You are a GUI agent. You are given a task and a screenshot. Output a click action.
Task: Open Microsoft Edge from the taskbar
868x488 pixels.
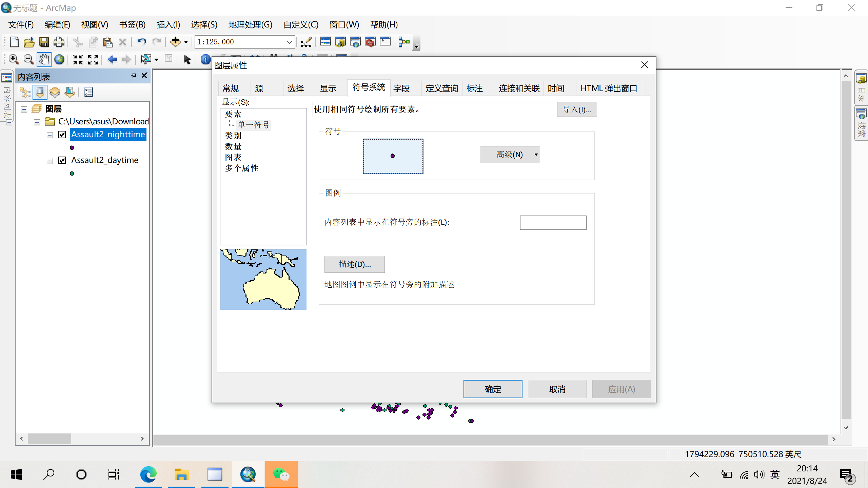click(x=148, y=474)
